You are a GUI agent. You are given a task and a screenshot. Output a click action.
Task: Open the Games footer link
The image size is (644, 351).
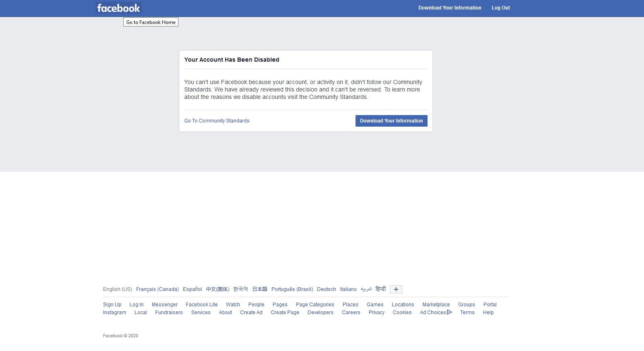(375, 305)
